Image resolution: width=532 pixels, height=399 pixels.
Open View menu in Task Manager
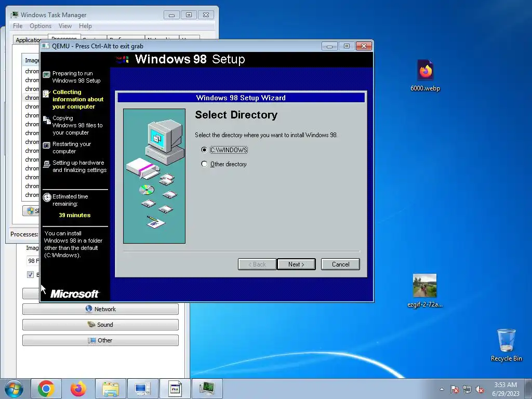click(65, 26)
